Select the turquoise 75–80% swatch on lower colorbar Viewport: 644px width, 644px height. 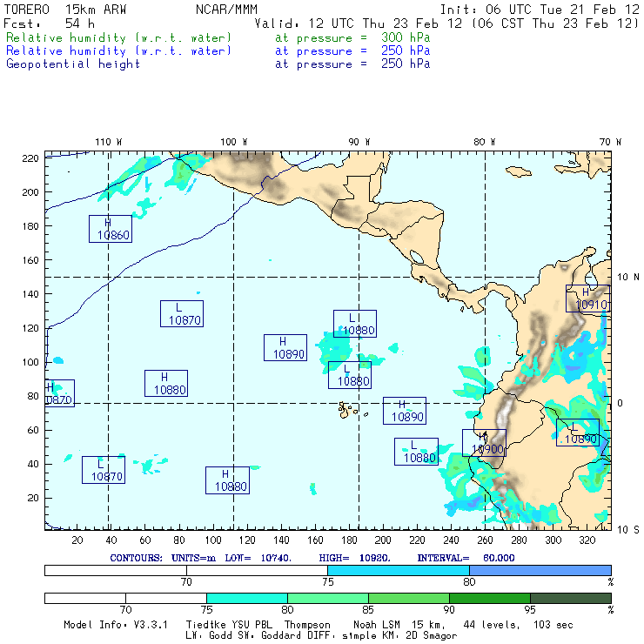(247, 598)
